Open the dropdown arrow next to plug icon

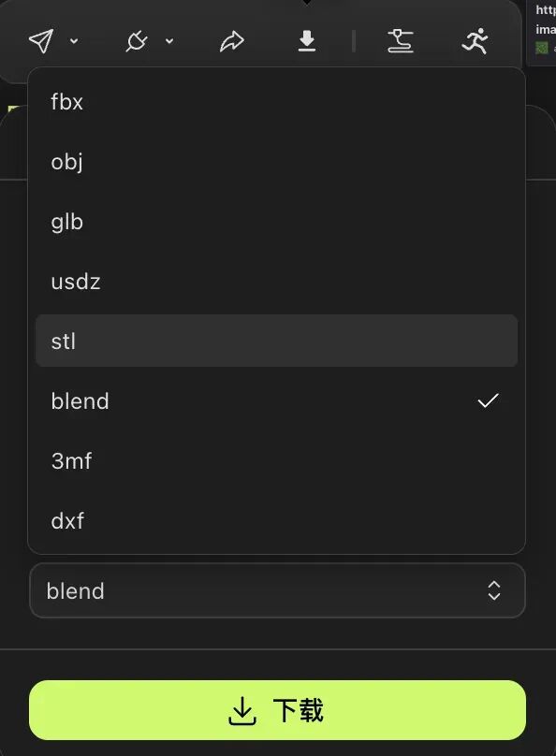(169, 41)
